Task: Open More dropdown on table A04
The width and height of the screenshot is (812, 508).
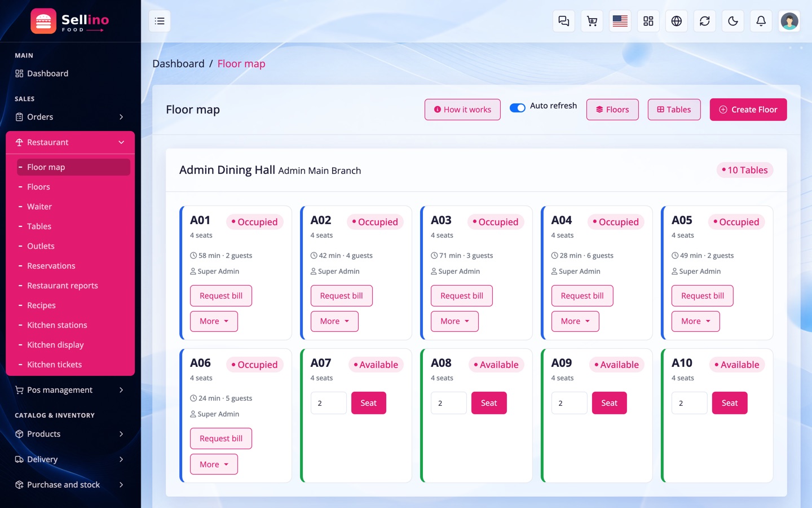Action: click(575, 321)
